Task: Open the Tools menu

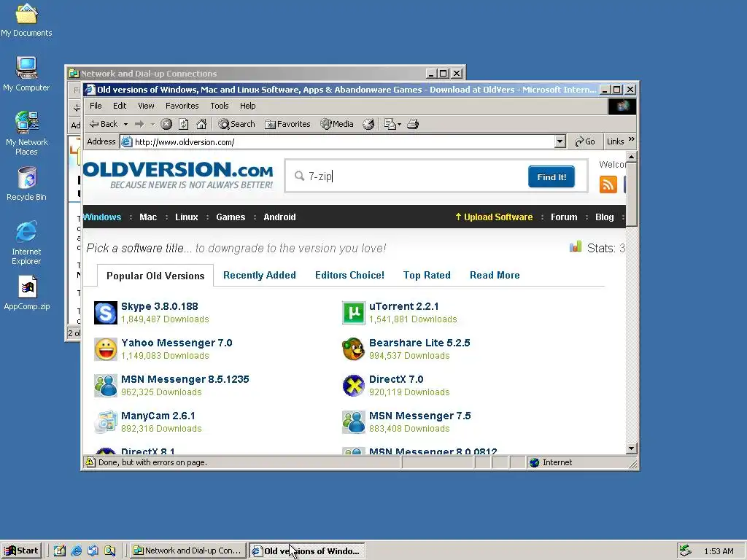Action: (x=220, y=106)
